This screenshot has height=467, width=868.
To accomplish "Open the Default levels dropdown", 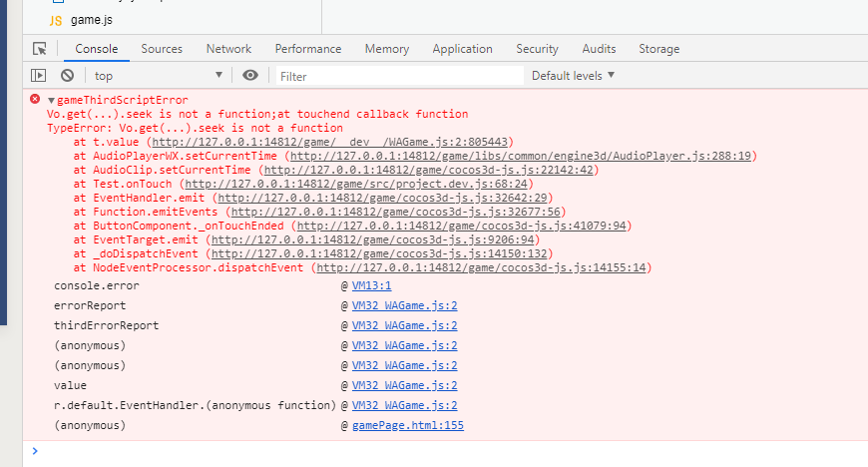I will (x=573, y=75).
